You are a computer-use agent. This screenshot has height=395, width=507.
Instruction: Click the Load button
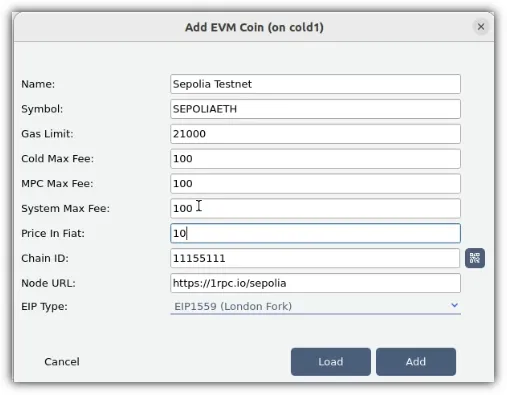(x=331, y=362)
